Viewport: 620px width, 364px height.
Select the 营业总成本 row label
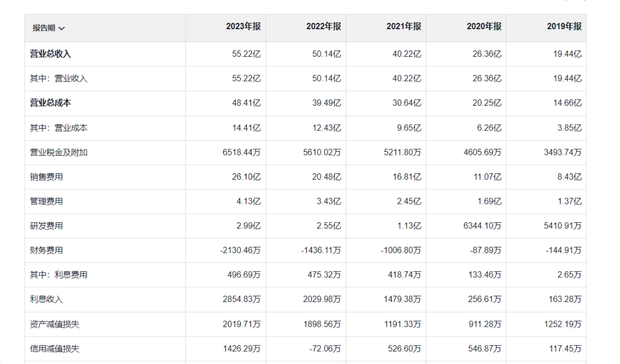[51, 103]
